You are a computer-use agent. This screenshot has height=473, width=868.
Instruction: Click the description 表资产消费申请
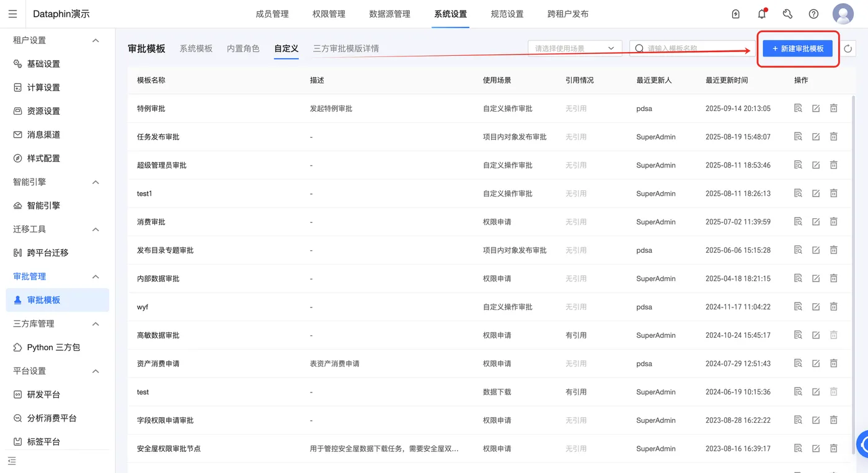click(335, 363)
